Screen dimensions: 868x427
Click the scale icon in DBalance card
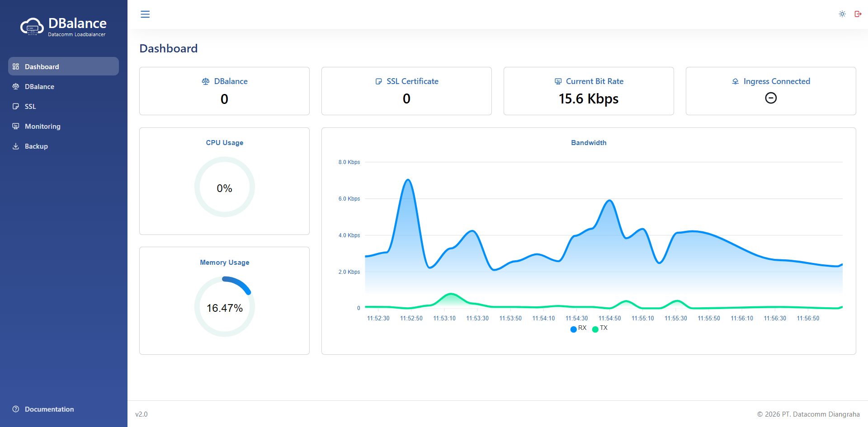[206, 81]
